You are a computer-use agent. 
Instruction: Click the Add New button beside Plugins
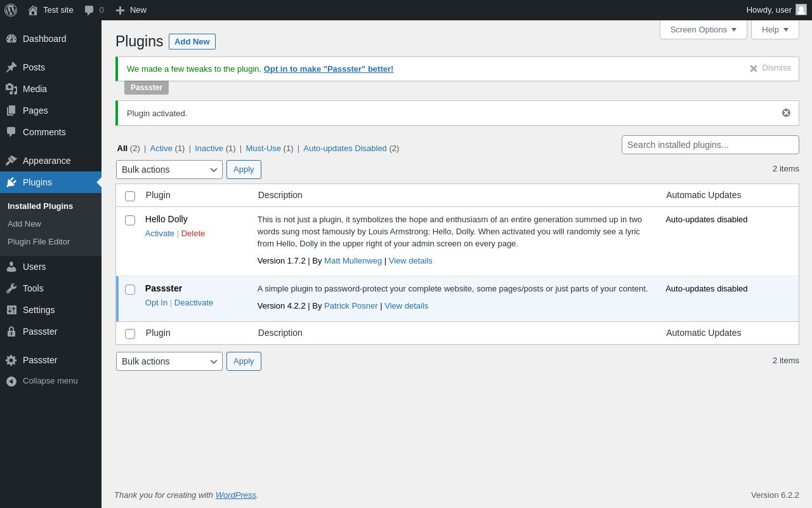pos(192,42)
